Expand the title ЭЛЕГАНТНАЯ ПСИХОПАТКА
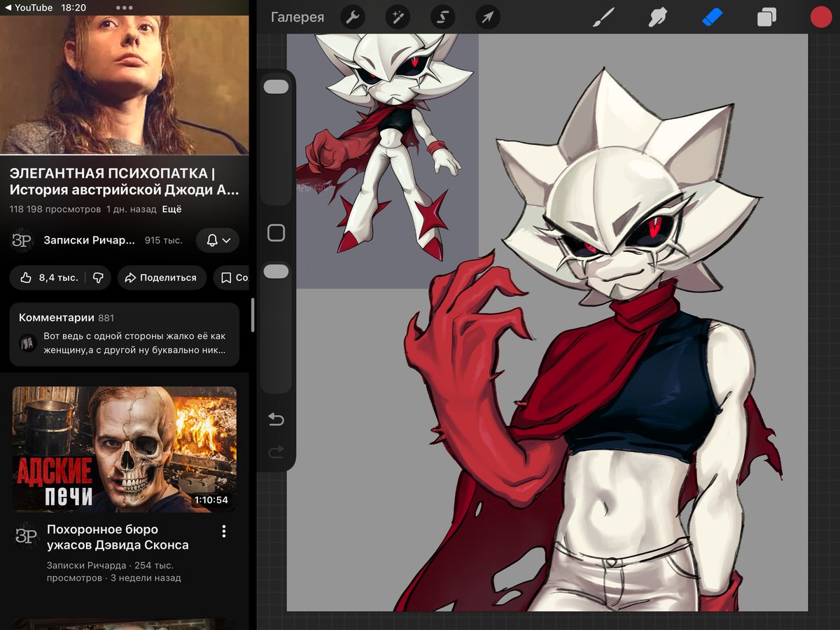 (x=125, y=181)
